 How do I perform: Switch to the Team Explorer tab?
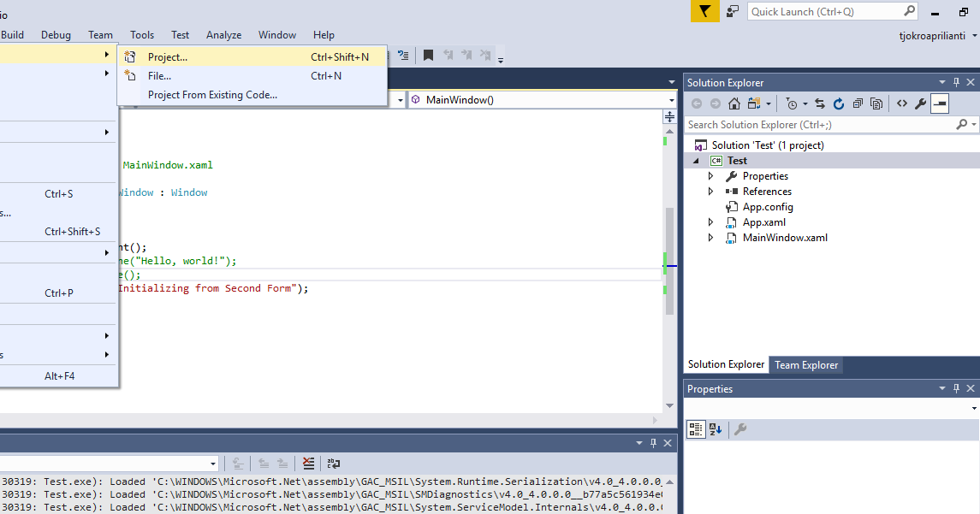click(x=805, y=364)
